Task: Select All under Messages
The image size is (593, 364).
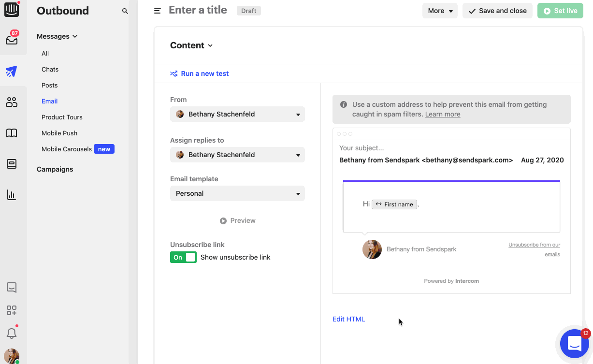Action: point(45,53)
